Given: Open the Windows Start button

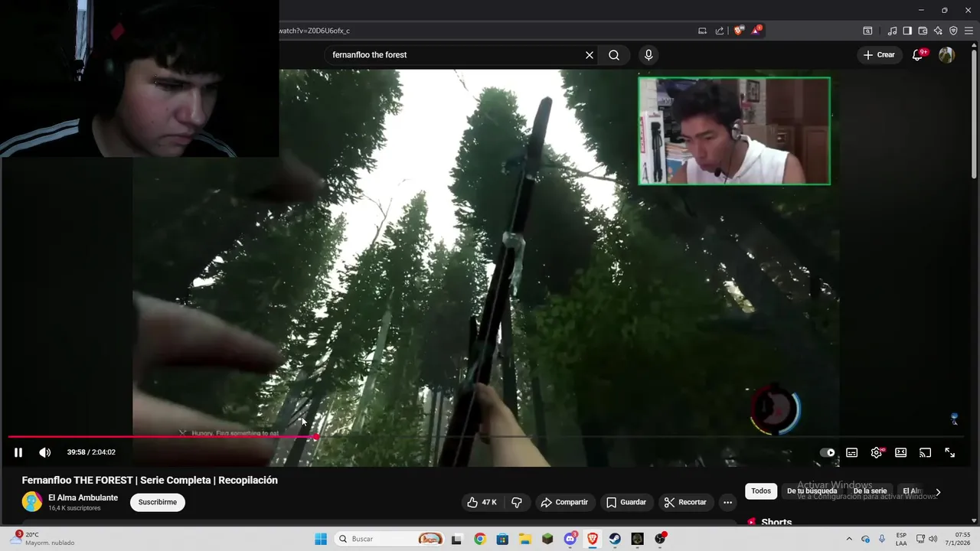Looking at the screenshot, I should (321, 539).
